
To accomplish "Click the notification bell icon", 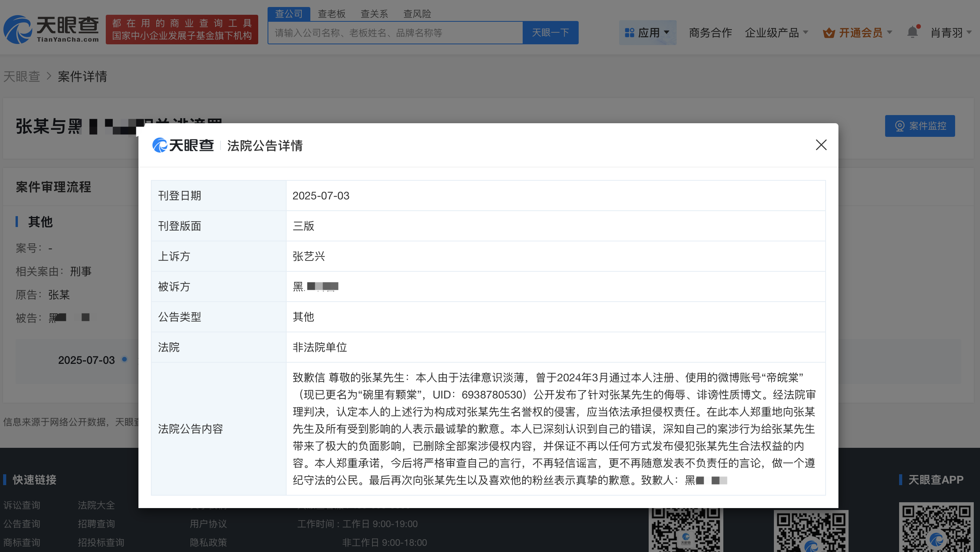I will (x=912, y=32).
